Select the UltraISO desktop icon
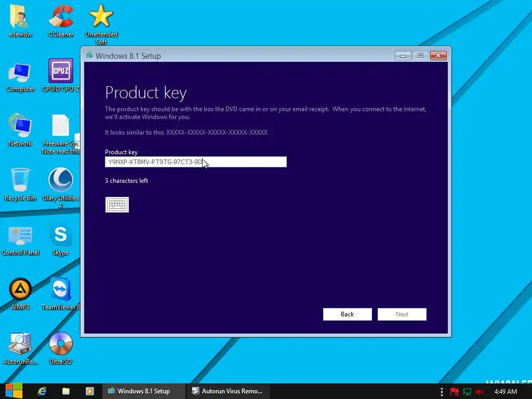Image resolution: width=532 pixels, height=399 pixels. (x=61, y=348)
